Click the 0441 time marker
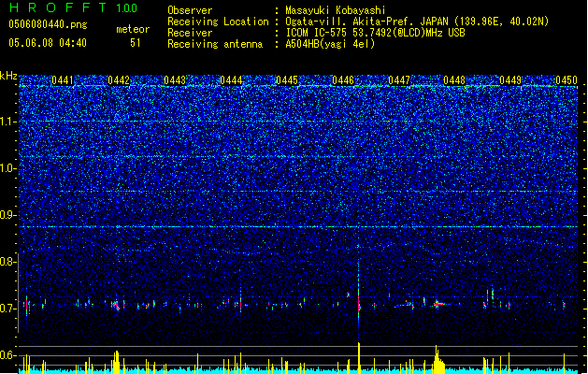The height and width of the screenshot is (374, 588). [x=63, y=80]
